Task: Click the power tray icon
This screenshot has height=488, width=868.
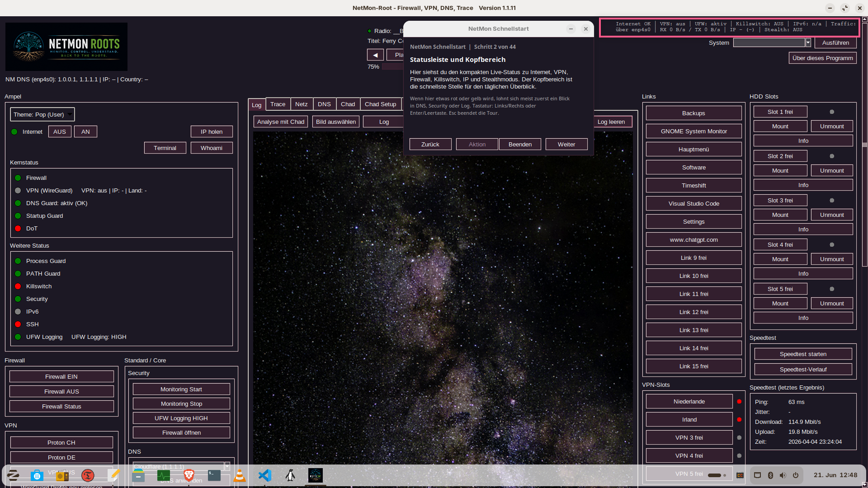Action: tap(796, 475)
